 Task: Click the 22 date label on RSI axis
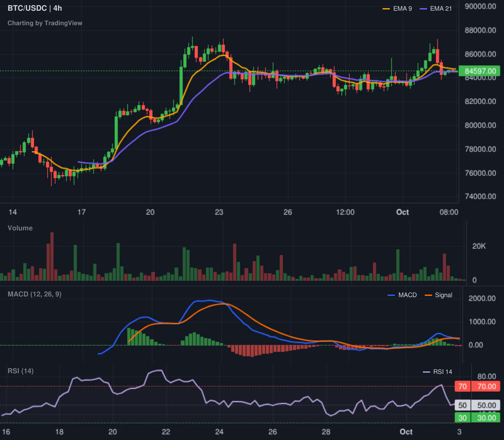(x=166, y=432)
